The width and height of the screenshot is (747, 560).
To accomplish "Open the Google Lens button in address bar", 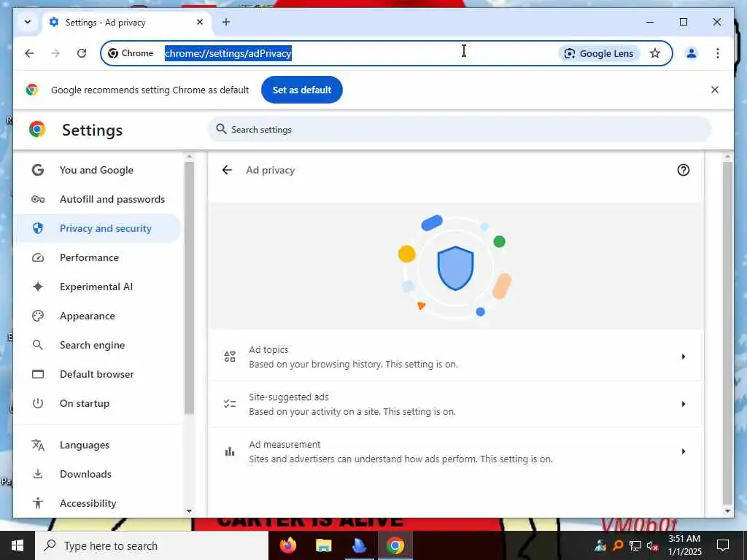I will click(x=599, y=53).
